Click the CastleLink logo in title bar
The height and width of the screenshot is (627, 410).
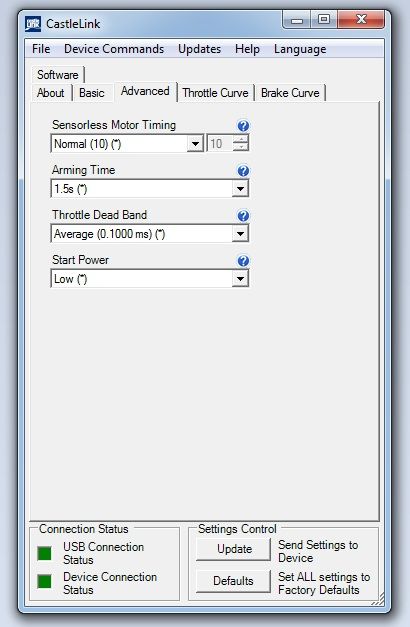33,24
